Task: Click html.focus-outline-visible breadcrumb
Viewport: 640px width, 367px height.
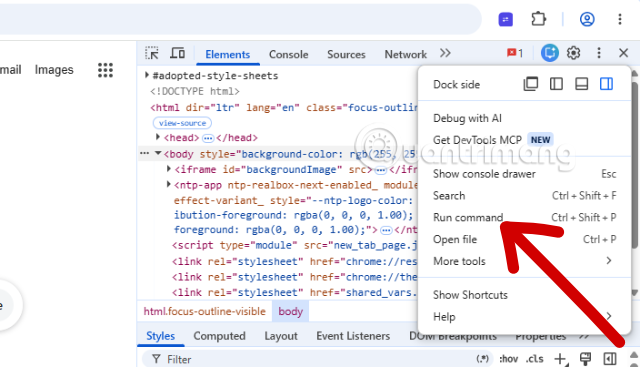Action: [204, 311]
